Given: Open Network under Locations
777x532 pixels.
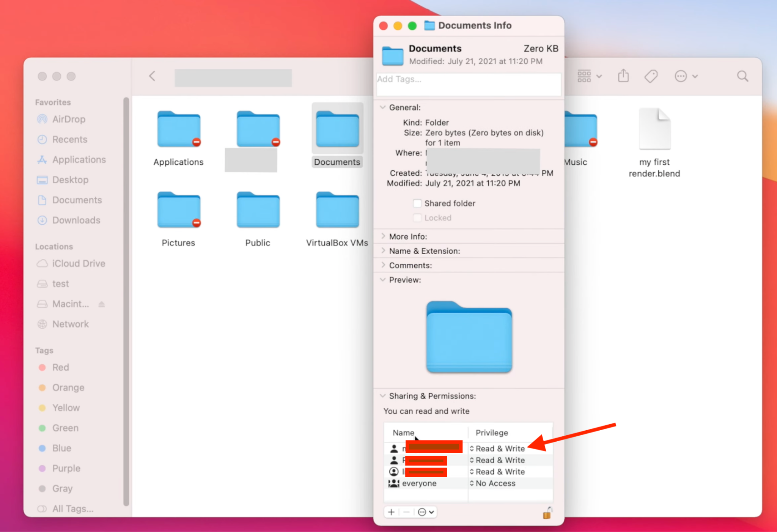Looking at the screenshot, I should click(70, 324).
